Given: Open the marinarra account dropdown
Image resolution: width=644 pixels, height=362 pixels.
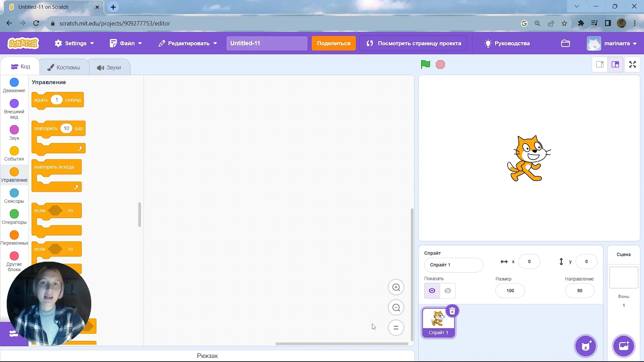Looking at the screenshot, I should (612, 43).
